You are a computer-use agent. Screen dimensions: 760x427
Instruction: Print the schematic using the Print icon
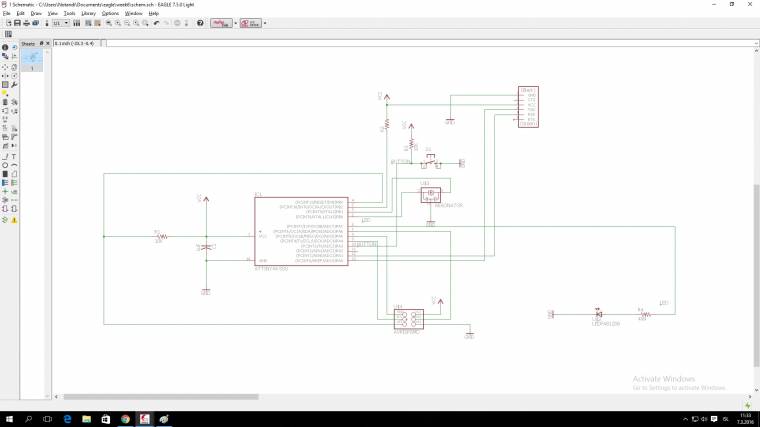pos(27,23)
